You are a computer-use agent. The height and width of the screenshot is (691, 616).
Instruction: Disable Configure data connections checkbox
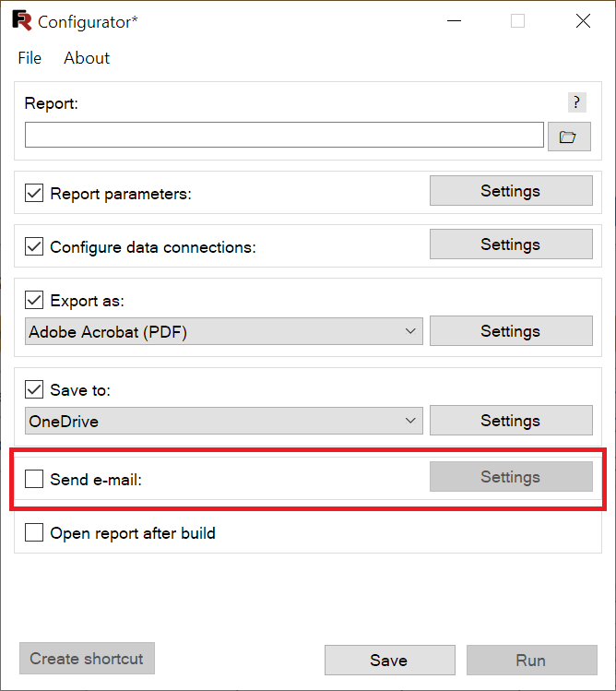[34, 246]
